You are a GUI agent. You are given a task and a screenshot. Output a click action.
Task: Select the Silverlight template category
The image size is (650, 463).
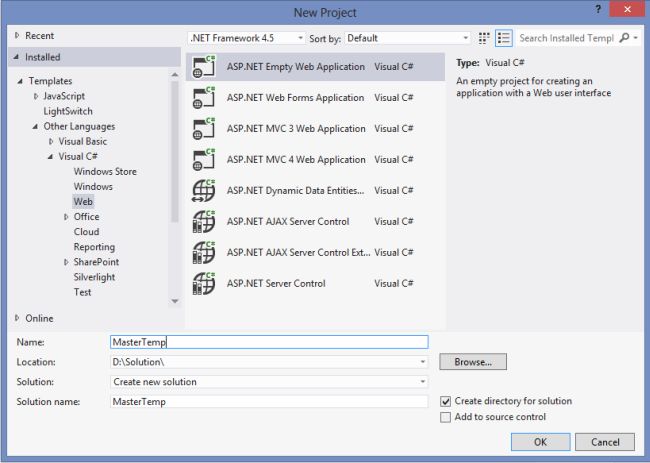(94, 277)
